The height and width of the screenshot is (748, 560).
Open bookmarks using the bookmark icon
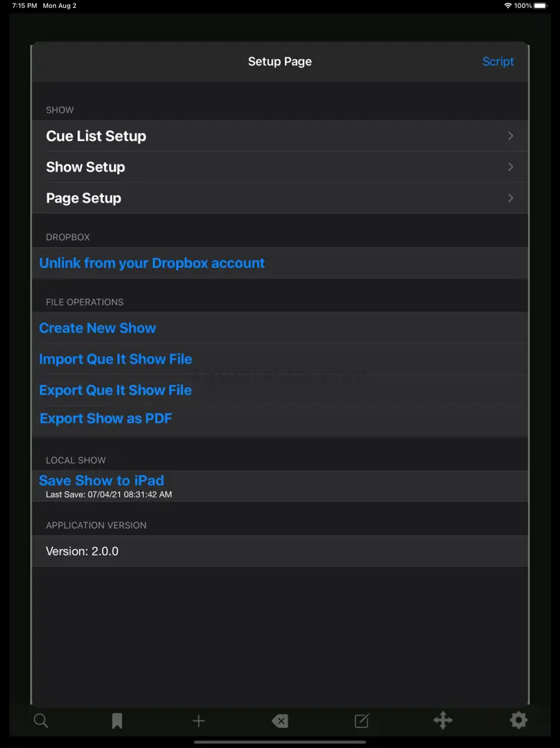117,721
